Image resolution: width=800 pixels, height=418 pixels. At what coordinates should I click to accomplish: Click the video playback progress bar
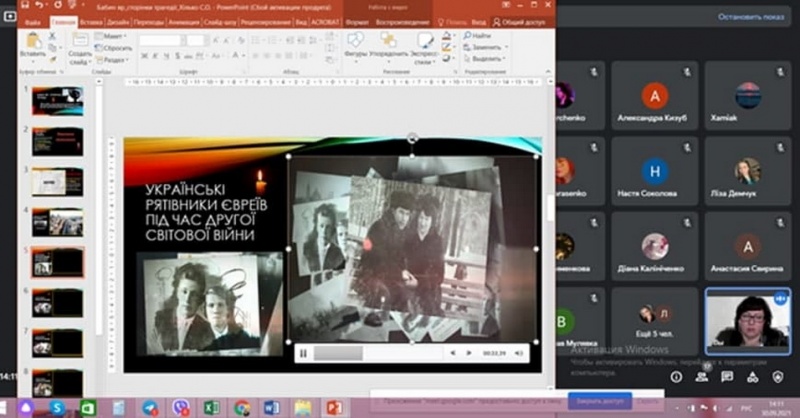(376, 353)
